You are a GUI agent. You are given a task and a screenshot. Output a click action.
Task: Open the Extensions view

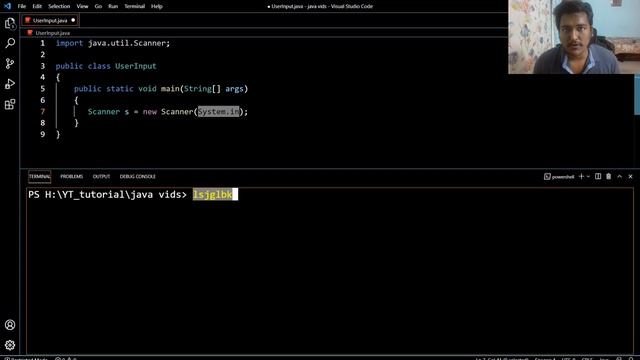click(10, 104)
